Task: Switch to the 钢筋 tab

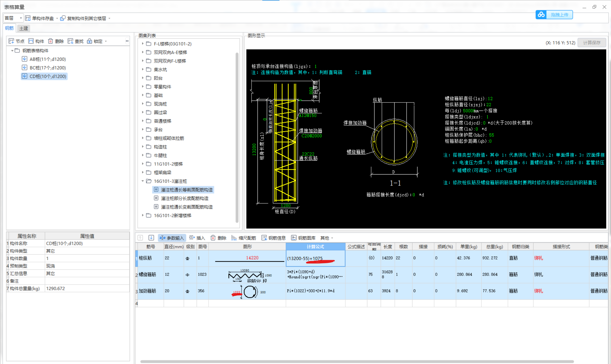Action: tap(9, 28)
